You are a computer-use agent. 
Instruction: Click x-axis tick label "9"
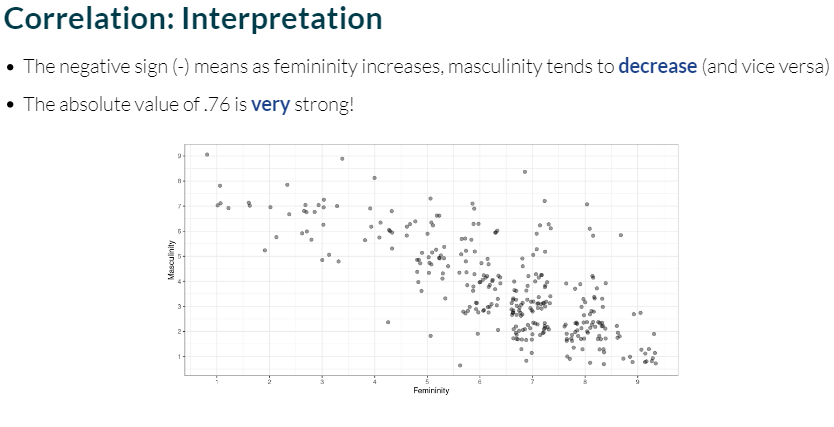coord(638,381)
